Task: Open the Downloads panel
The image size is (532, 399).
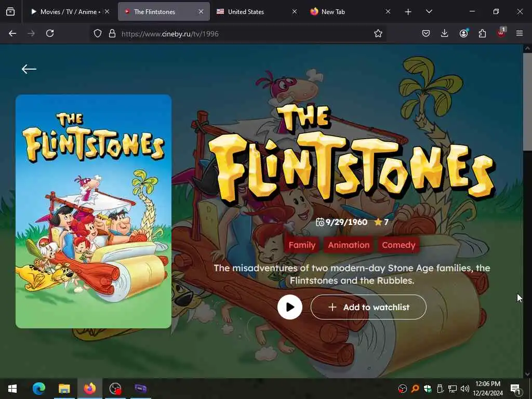Action: pyautogui.click(x=445, y=33)
